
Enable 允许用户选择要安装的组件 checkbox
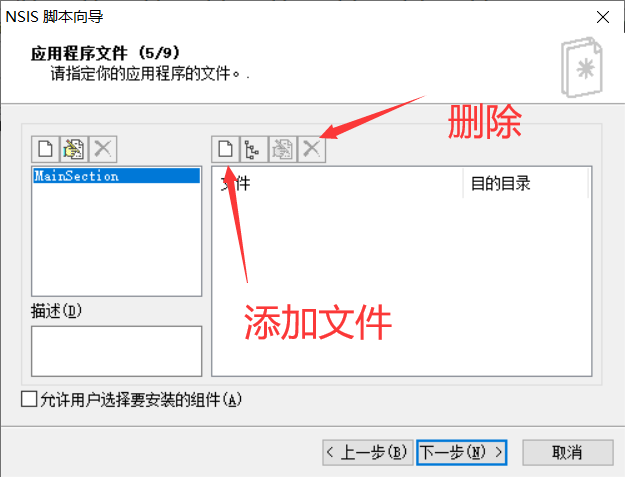(x=29, y=399)
